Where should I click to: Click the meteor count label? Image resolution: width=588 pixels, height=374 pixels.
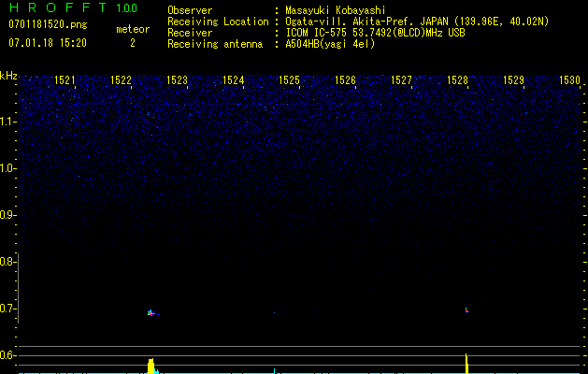point(133,29)
